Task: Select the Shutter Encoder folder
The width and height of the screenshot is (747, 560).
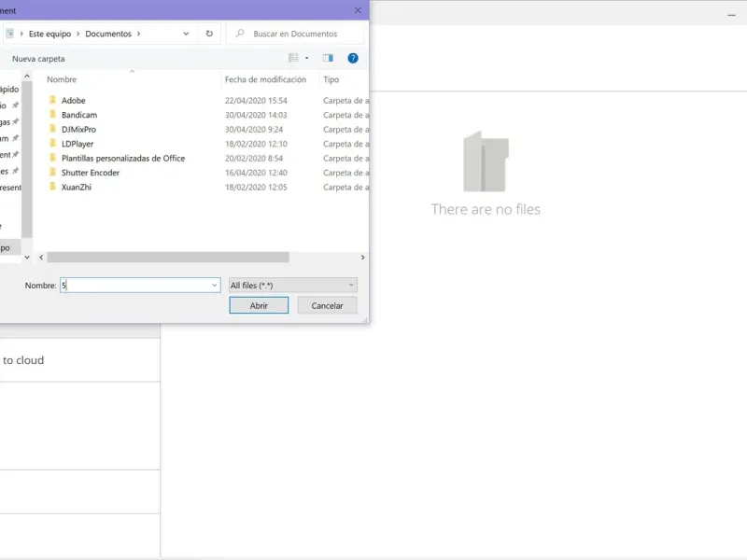Action: click(x=90, y=173)
